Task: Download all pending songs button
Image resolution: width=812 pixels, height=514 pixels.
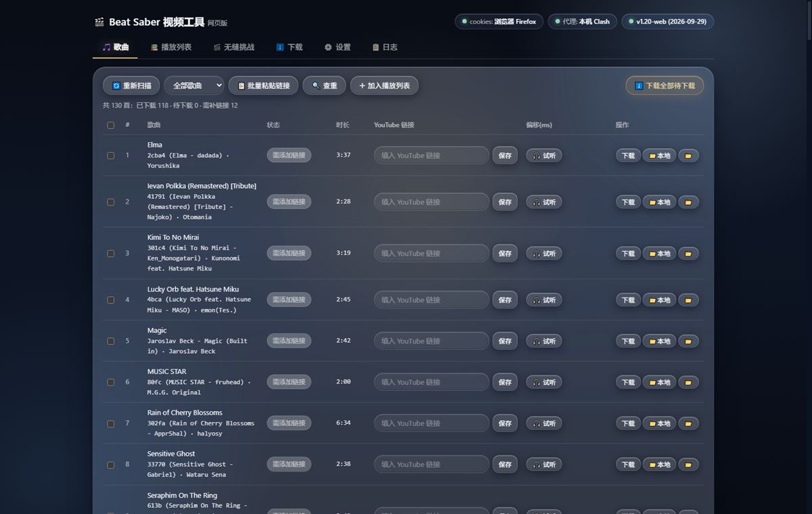Action: tap(664, 86)
